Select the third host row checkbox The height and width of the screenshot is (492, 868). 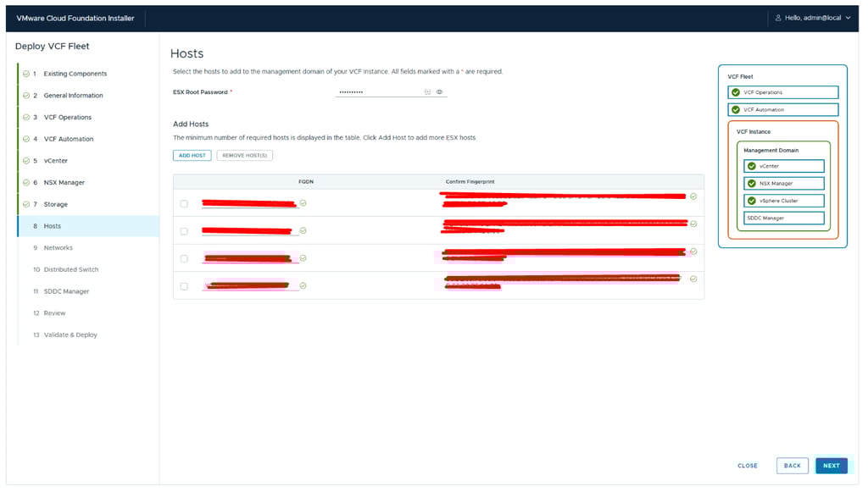click(184, 259)
